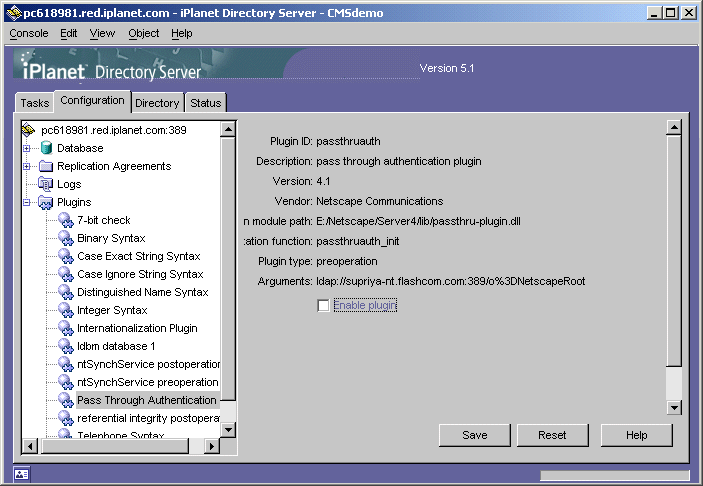Image resolution: width=703 pixels, height=486 pixels.
Task: Select Distinguished Name Syntax item
Action: pos(143,292)
